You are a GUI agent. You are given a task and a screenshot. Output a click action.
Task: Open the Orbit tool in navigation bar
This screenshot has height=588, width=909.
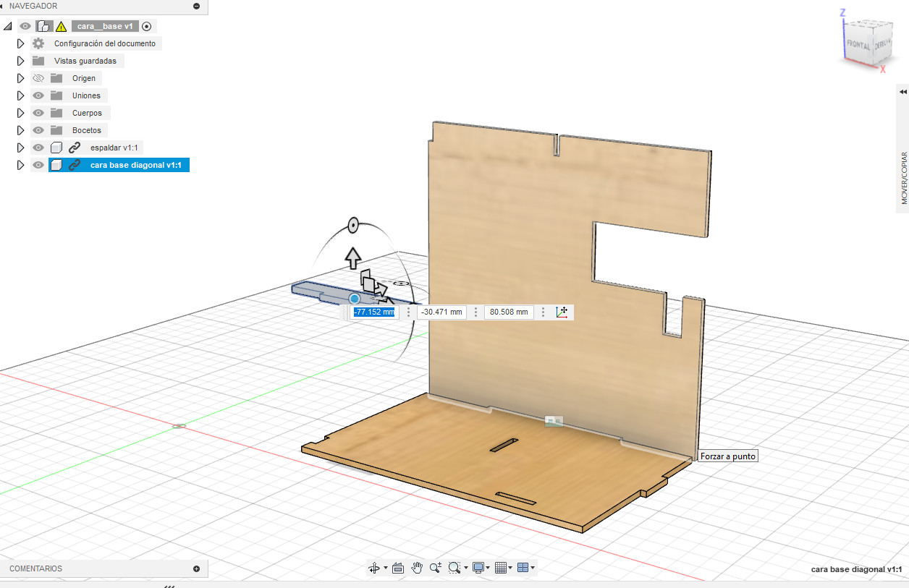point(374,568)
